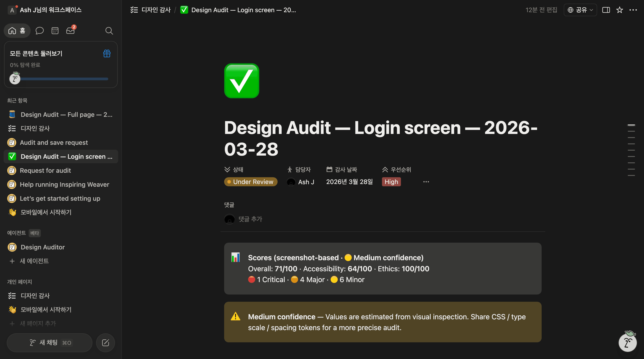Open the page options menu via ellipsis

633,10
